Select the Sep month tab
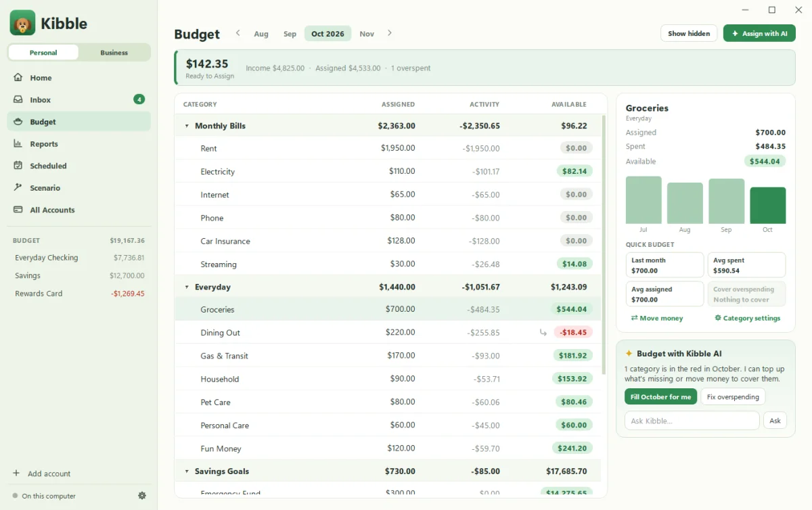The width and height of the screenshot is (812, 510). (290, 34)
